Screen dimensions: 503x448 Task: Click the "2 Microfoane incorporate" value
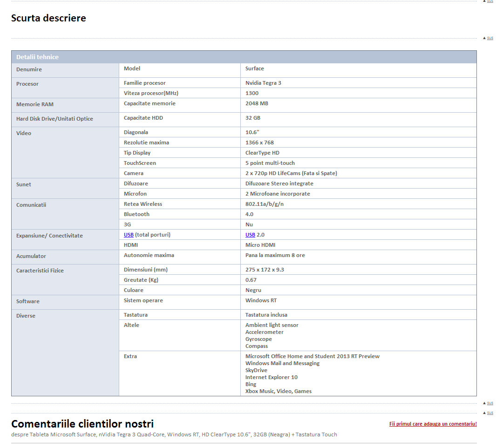278,194
